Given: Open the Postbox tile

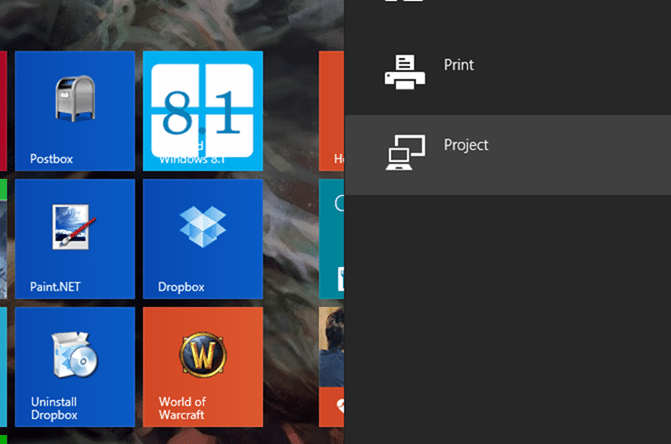Looking at the screenshot, I should (75, 111).
